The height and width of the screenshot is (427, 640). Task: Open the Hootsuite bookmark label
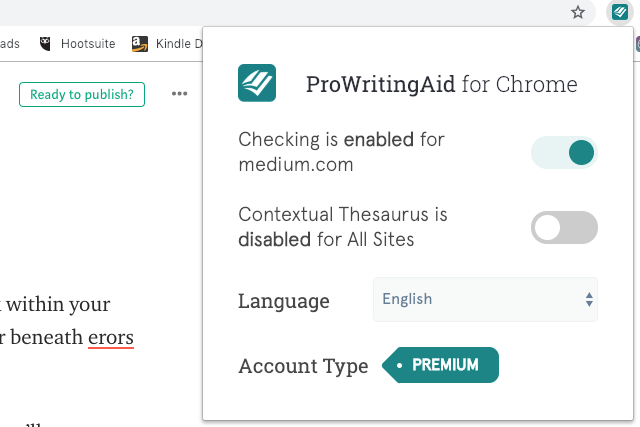click(88, 44)
